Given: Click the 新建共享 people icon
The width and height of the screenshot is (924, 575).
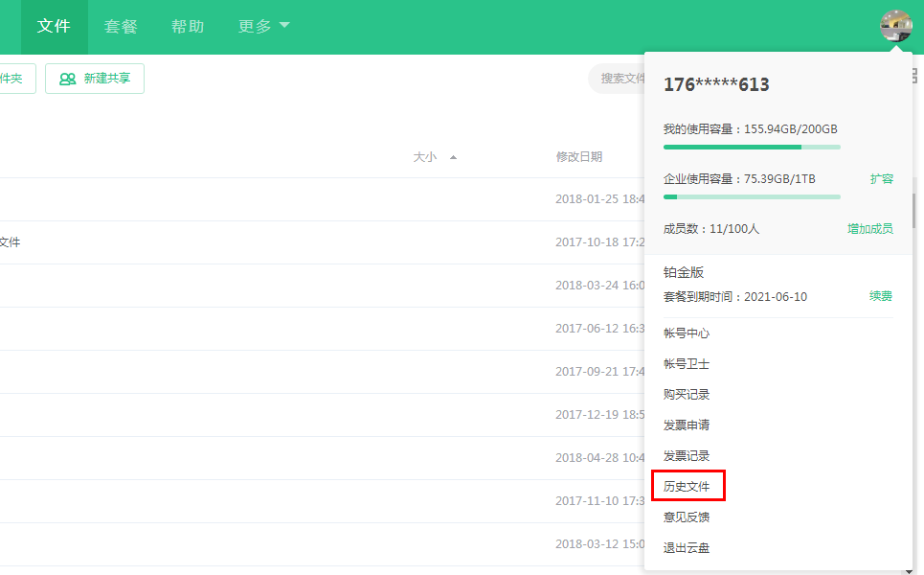Looking at the screenshot, I should coord(65,79).
